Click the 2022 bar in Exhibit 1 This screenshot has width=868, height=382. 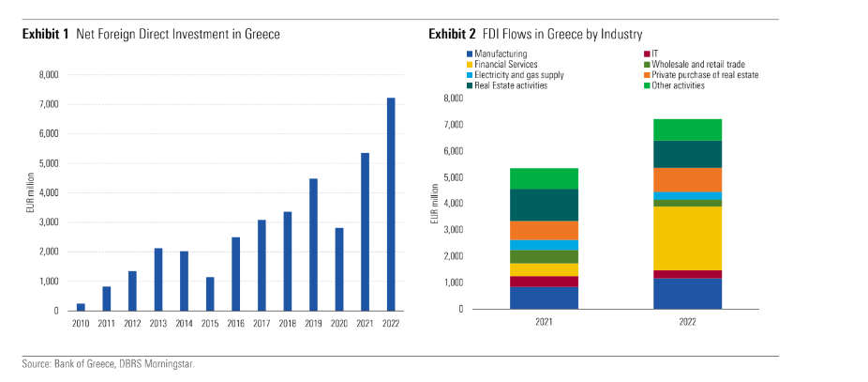point(391,204)
